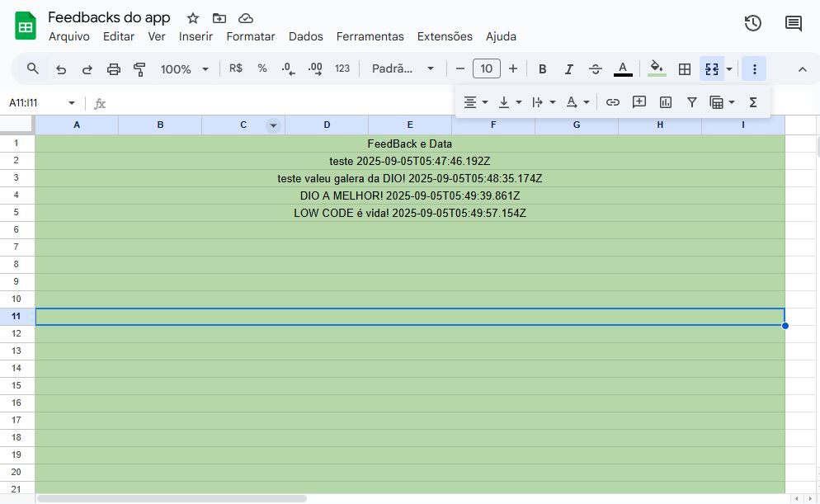Open column C header dropdown arrow
This screenshot has width=820, height=504.
click(273, 125)
